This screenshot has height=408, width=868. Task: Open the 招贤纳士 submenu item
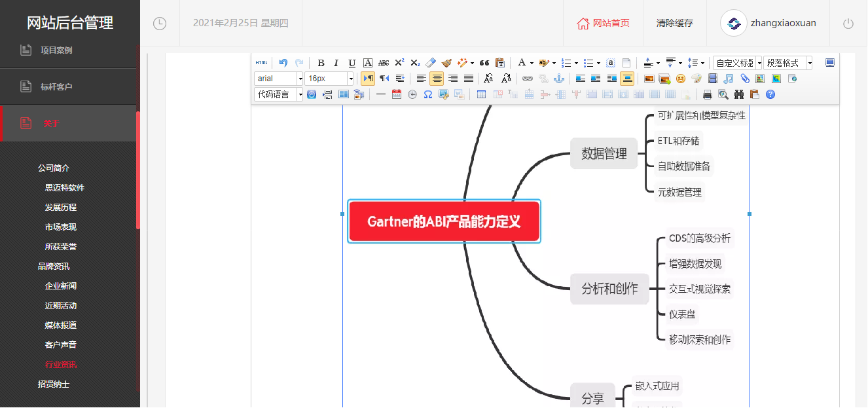point(54,384)
